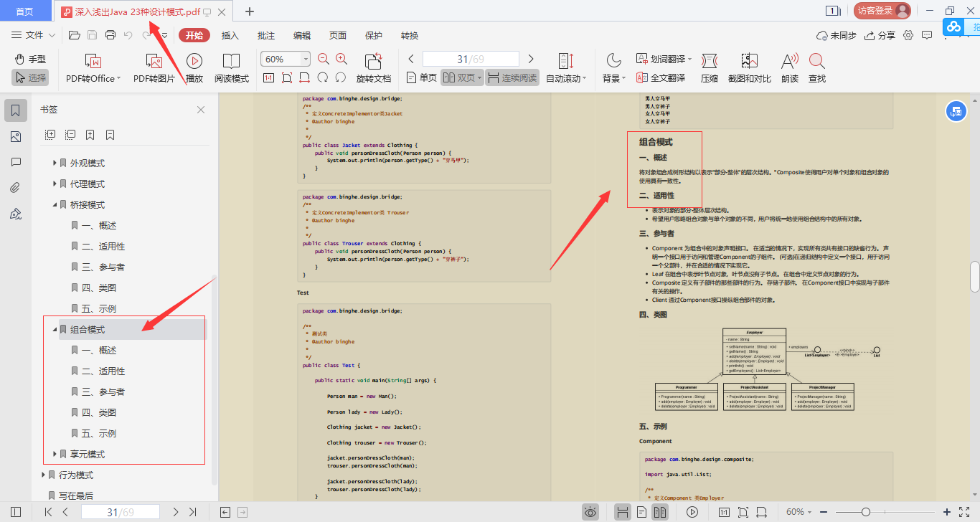Expand 代理模式 bookmark node
This screenshot has width=980, height=522.
[x=55, y=184]
